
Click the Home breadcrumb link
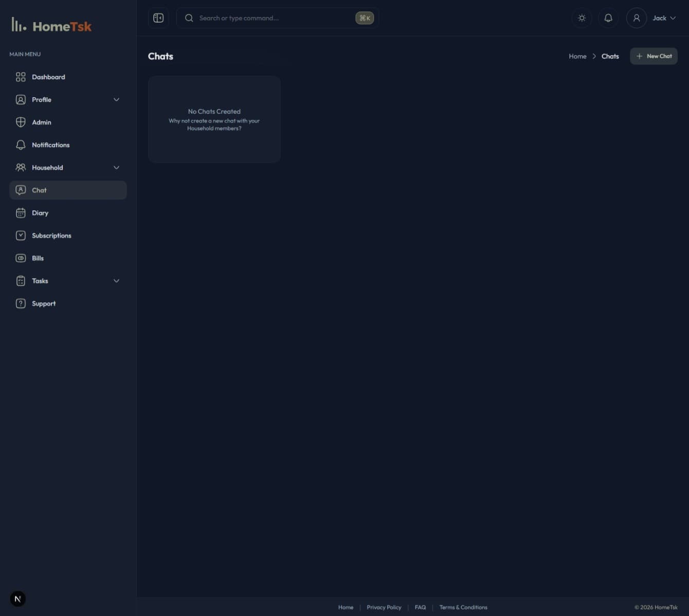(x=577, y=56)
